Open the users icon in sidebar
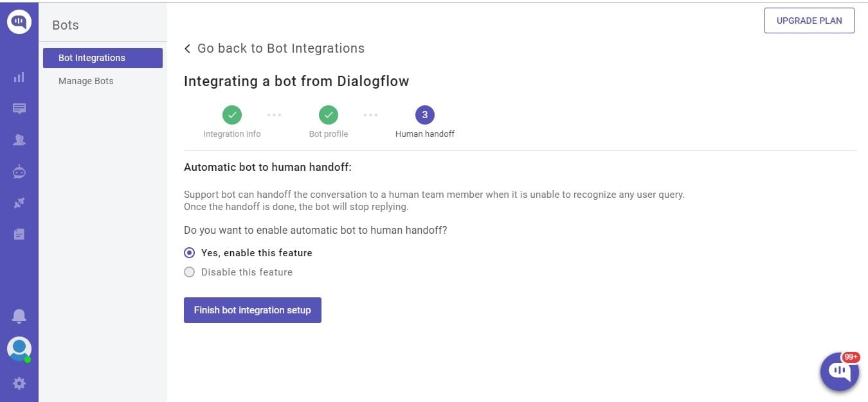The width and height of the screenshot is (868, 402). (x=19, y=140)
